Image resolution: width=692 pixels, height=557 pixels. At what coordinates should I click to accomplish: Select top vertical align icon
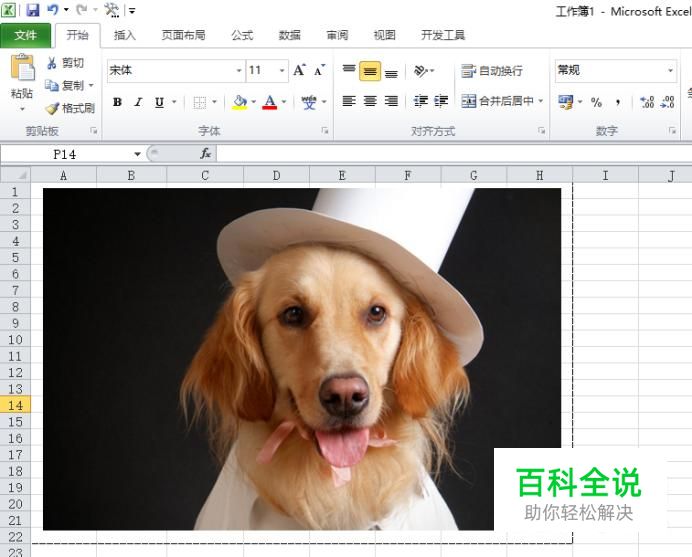(349, 71)
